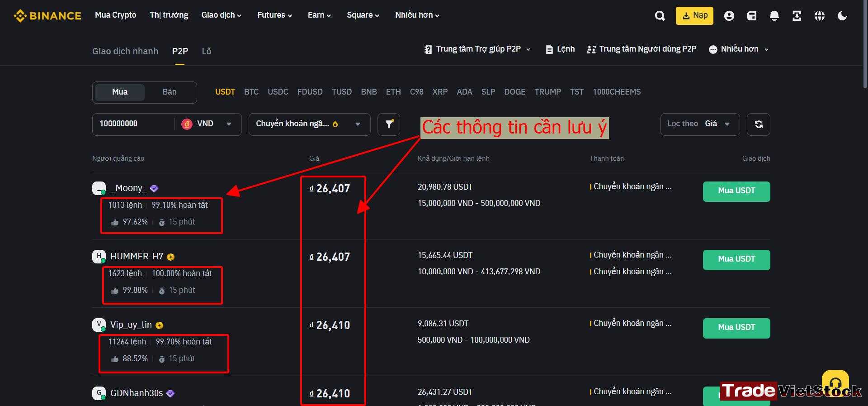
Task: Open Thị trường menu item
Action: [169, 15]
